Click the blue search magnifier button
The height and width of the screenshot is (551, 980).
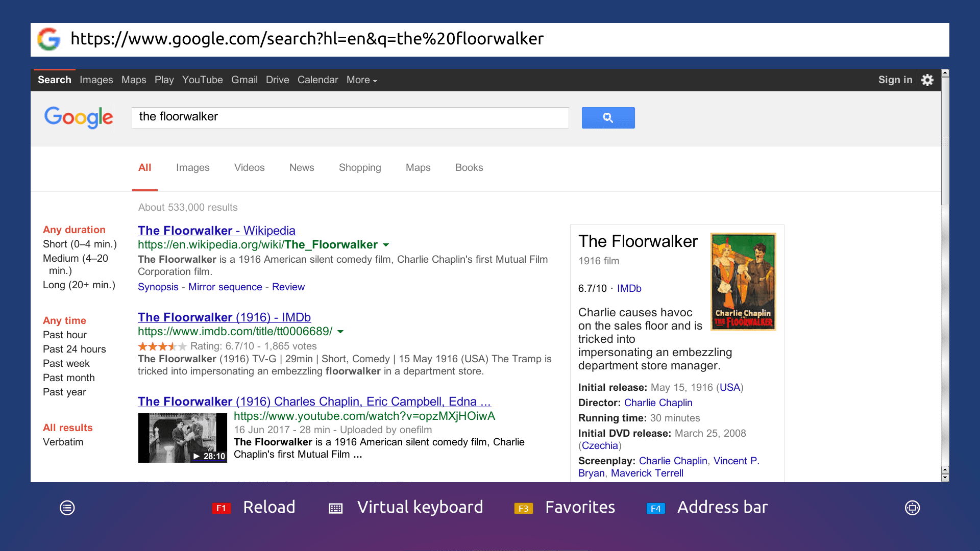(x=608, y=118)
